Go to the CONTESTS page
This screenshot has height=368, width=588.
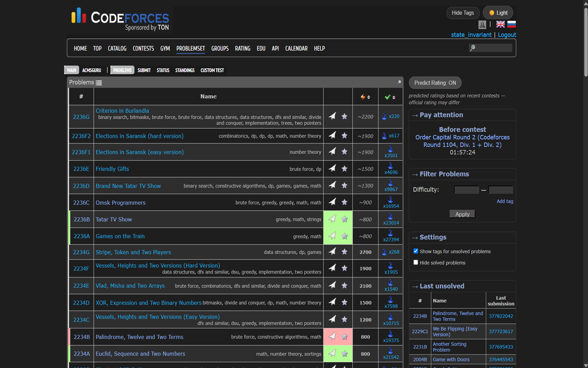[143, 48]
